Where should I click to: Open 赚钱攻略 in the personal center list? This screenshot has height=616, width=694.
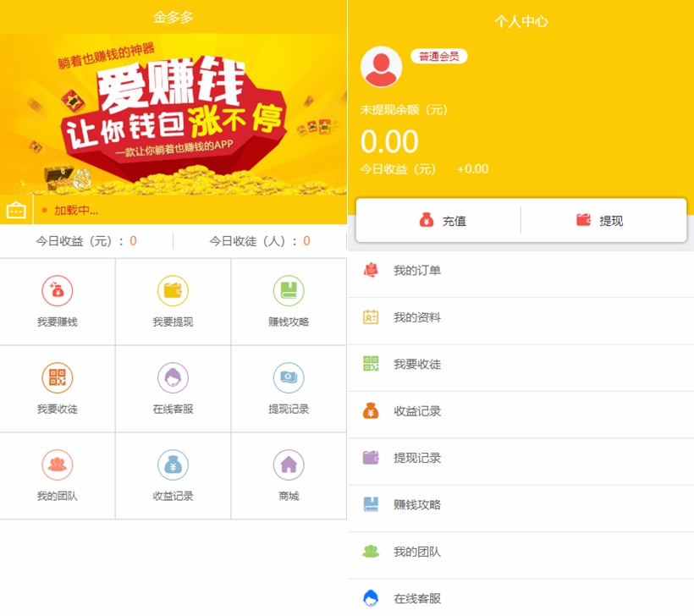pos(521,509)
